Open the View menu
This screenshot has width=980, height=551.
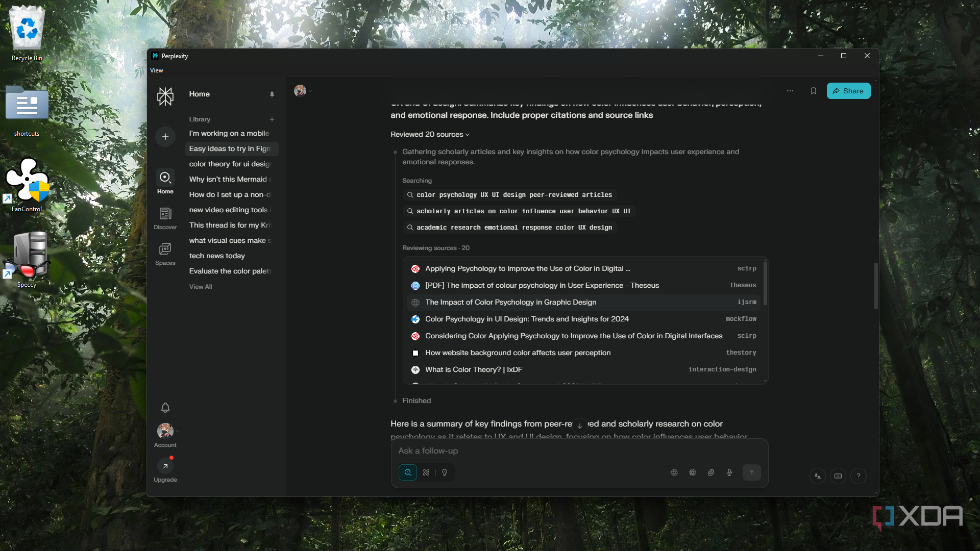coord(156,70)
